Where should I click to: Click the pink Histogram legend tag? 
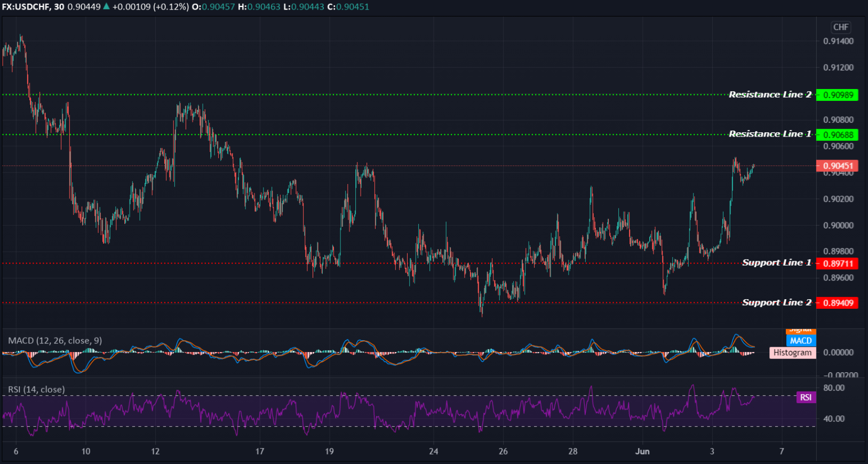tap(792, 353)
